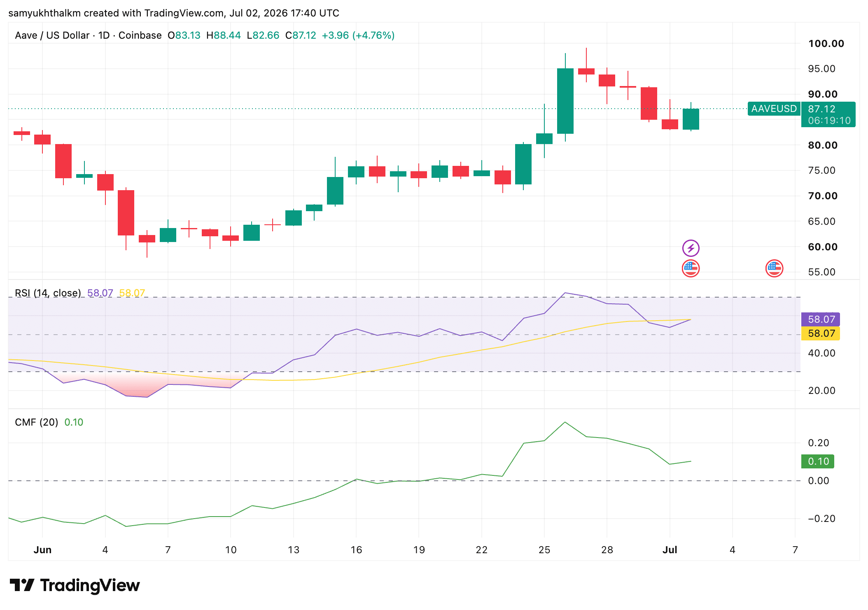This screenshot has height=610, width=868.
Task: Click the CMF 0.20 axis label
Action: point(818,443)
